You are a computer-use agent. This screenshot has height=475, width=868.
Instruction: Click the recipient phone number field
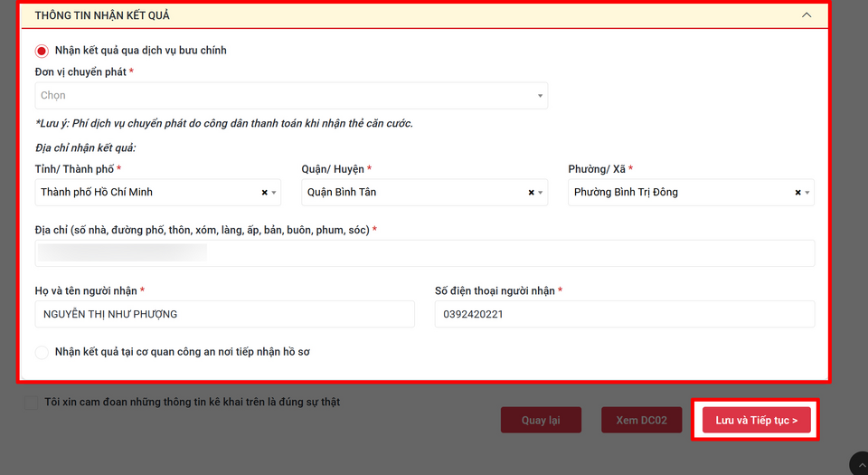pos(624,314)
